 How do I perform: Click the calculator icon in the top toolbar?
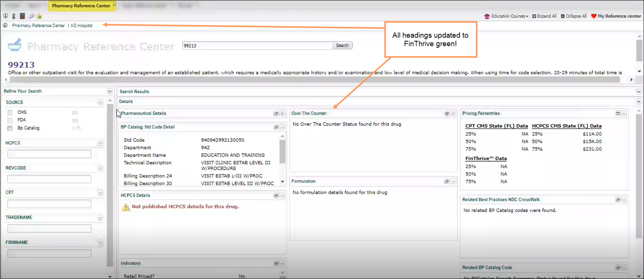22,16
